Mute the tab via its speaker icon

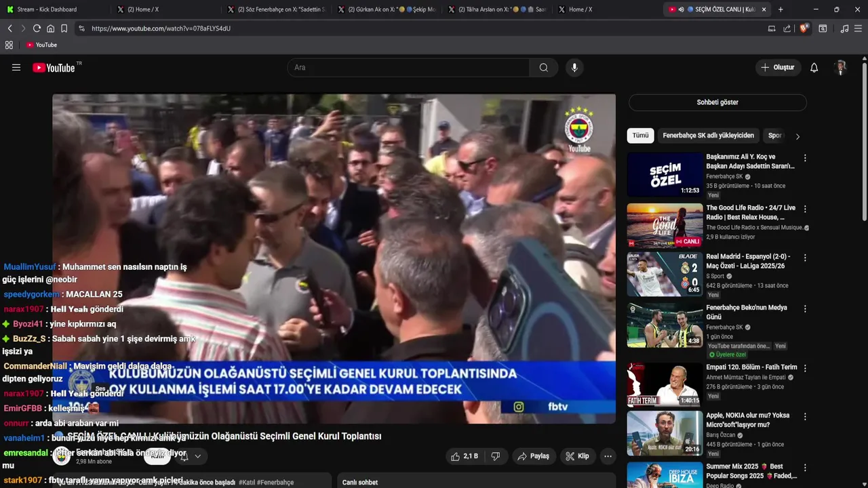(681, 9)
